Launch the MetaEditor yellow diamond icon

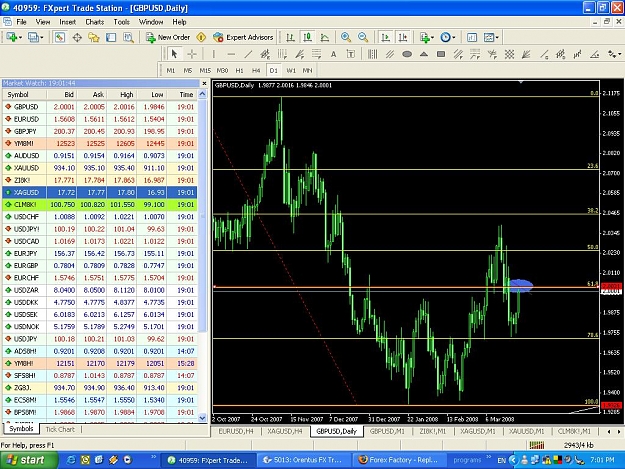click(x=201, y=37)
